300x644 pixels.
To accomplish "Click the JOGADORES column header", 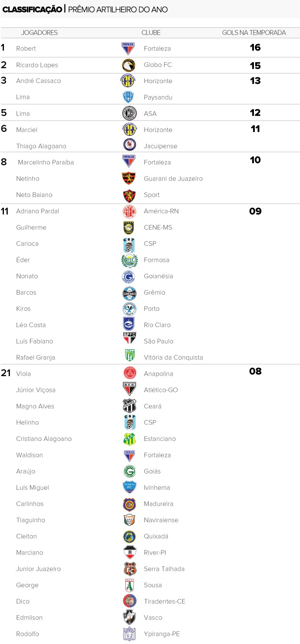I will 40,33.
